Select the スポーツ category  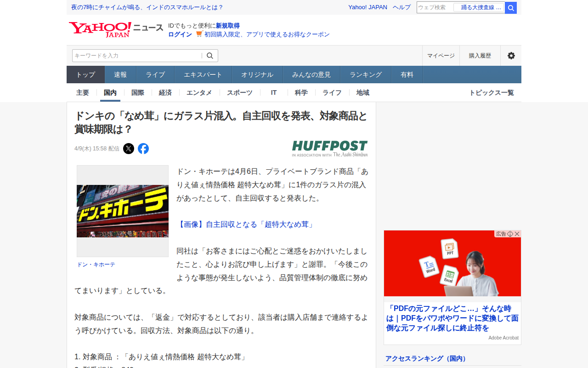tap(240, 92)
